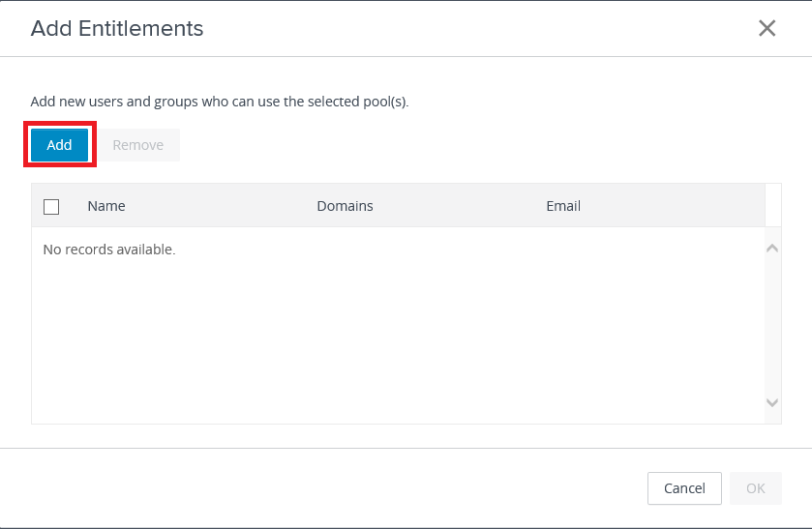This screenshot has width=812, height=529.
Task: Close the Add Entitlements dialog with X
Action: click(767, 28)
